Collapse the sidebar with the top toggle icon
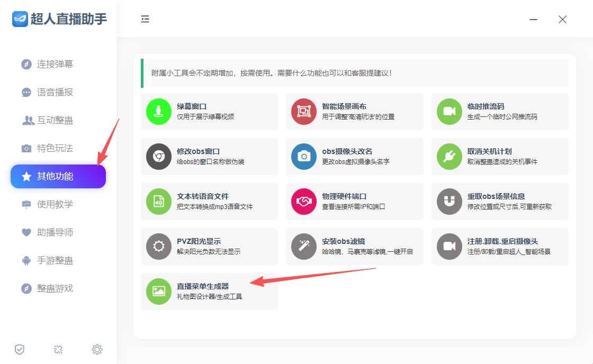The width and height of the screenshot is (593, 364). click(145, 19)
